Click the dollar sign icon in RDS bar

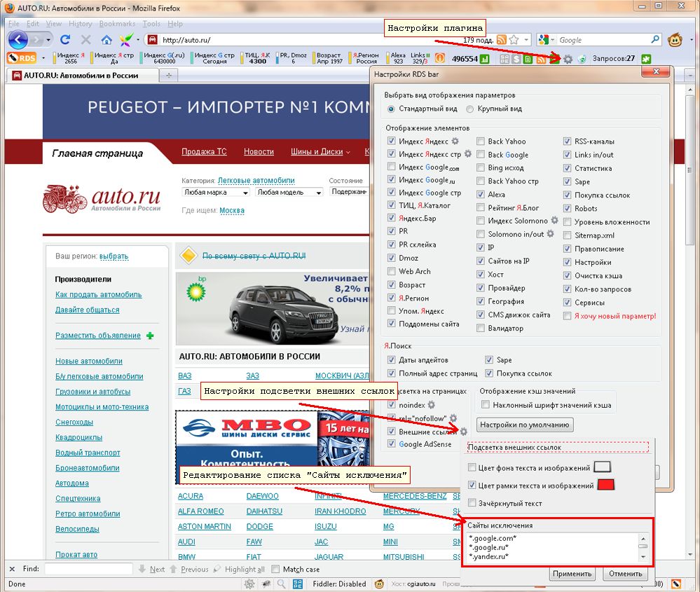point(516,58)
